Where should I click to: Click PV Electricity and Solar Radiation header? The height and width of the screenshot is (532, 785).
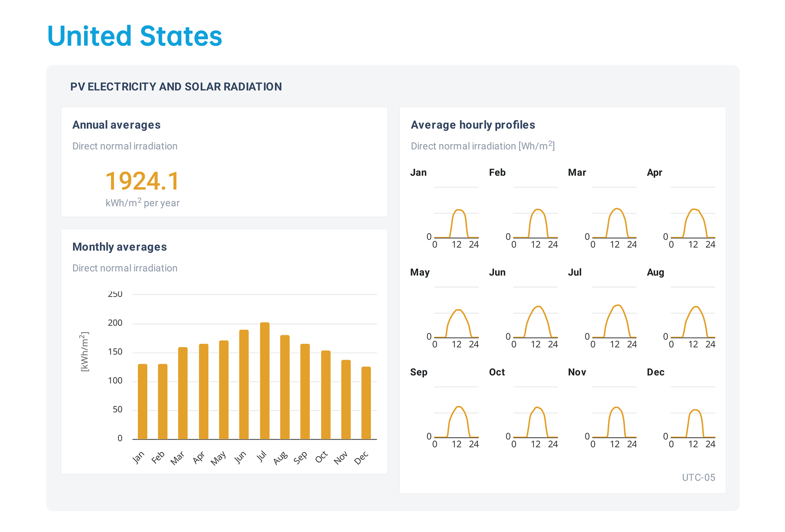point(176,87)
